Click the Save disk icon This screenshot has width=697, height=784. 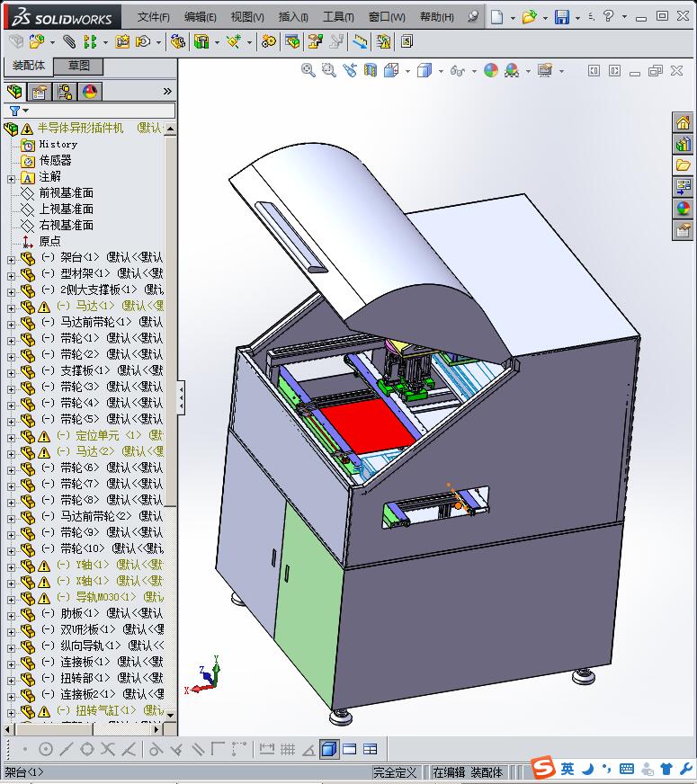pos(562,17)
